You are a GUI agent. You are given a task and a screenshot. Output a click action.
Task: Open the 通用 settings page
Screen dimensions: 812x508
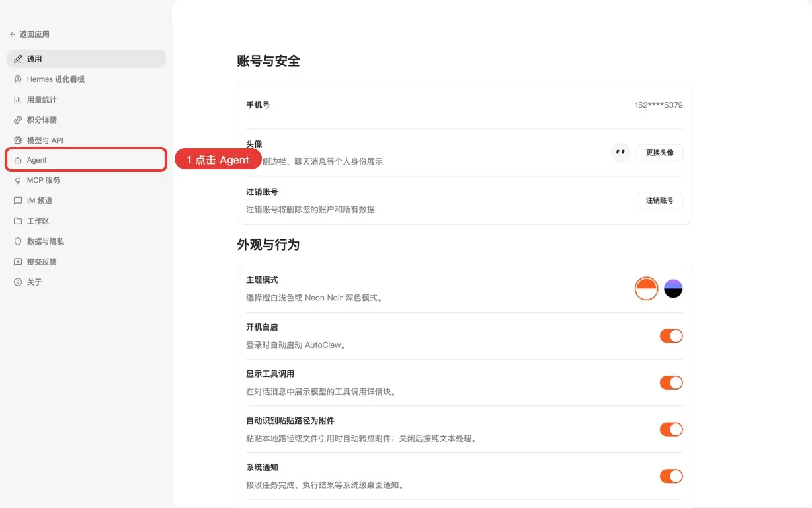click(86, 59)
